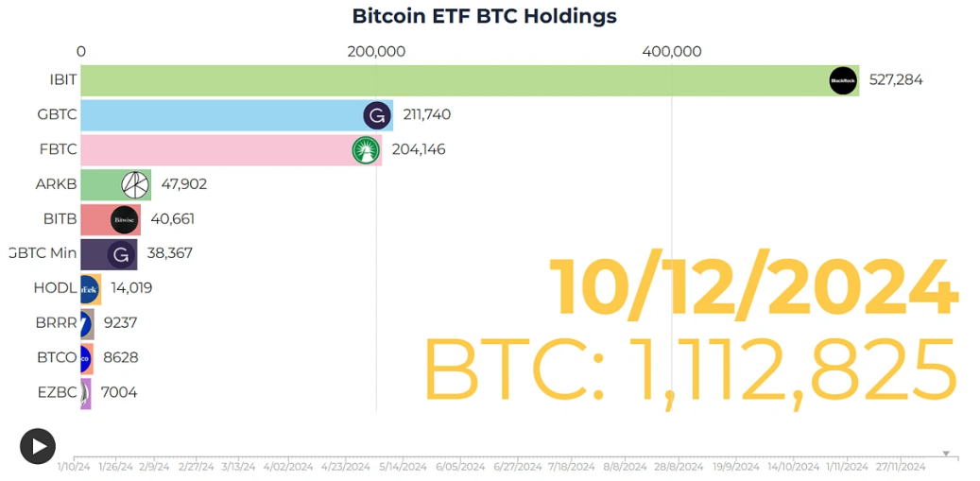The height and width of the screenshot is (481, 980).
Task: Click the BlackRock logo on IBIT bar
Action: click(x=842, y=81)
